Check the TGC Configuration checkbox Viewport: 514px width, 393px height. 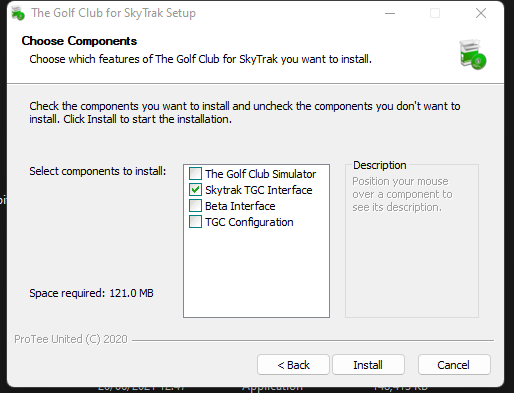pos(195,222)
